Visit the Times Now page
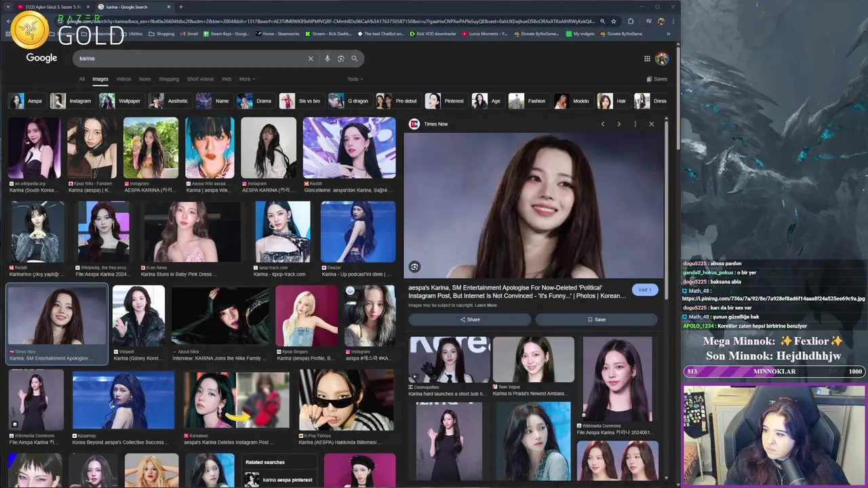868x488 pixels. (645, 289)
